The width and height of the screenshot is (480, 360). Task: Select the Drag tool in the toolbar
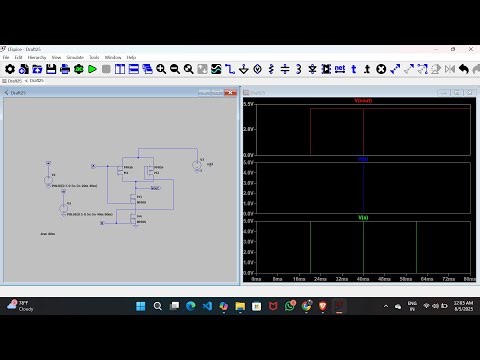(x=422, y=69)
